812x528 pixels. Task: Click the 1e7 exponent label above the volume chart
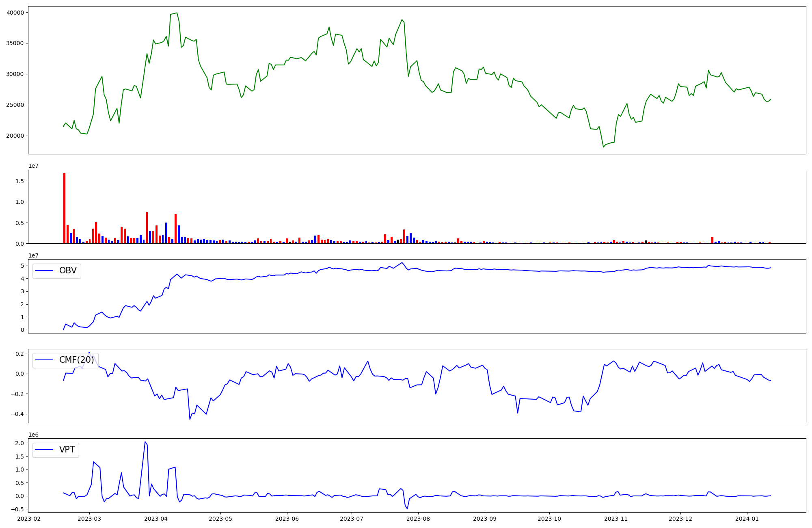(x=33, y=166)
